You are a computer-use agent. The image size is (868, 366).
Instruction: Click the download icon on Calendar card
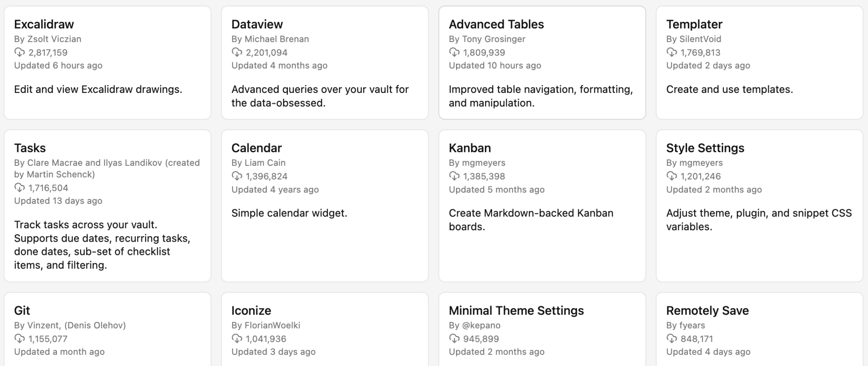pyautogui.click(x=236, y=176)
